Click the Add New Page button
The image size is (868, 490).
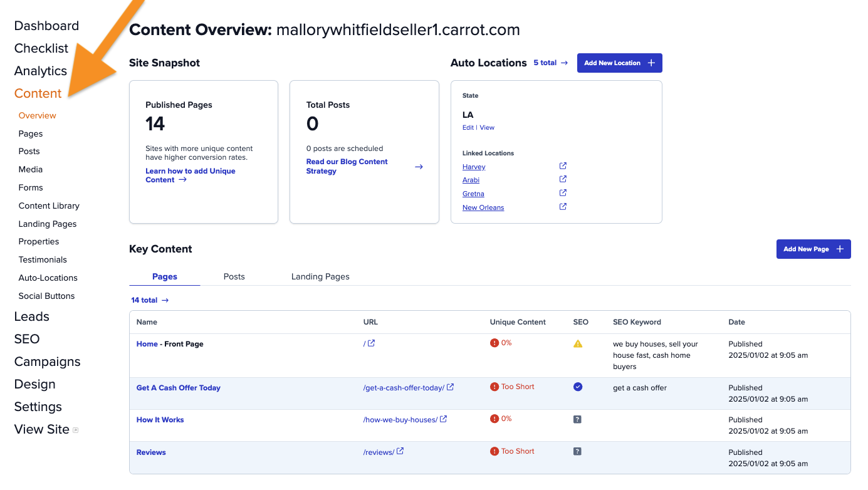[813, 249]
